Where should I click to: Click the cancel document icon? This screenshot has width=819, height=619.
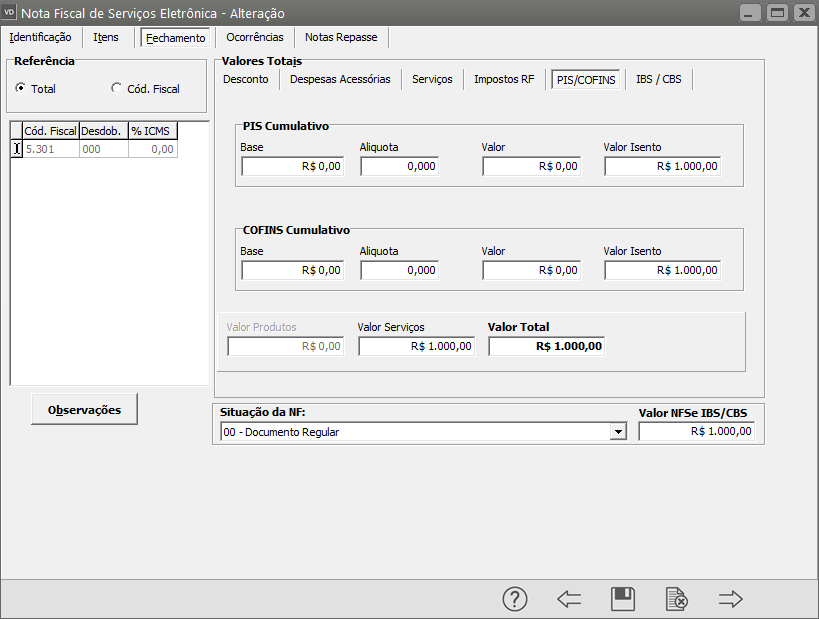677,599
